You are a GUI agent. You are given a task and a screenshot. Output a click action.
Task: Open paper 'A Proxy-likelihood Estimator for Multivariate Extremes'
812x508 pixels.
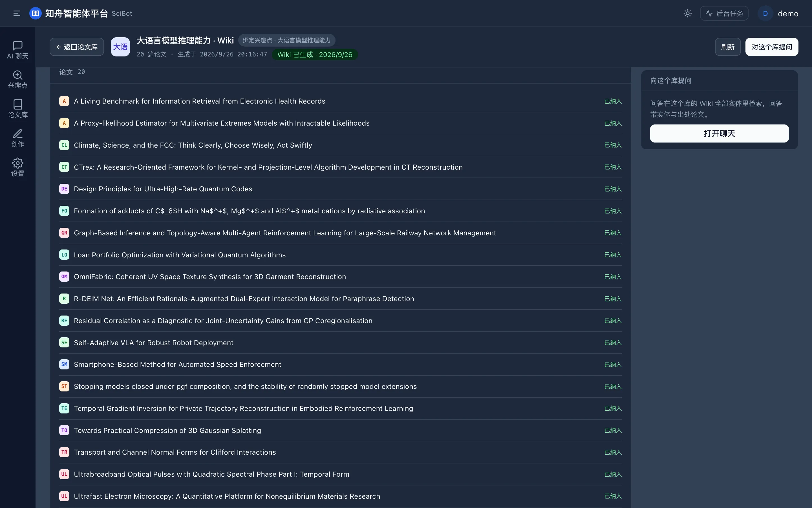point(340,123)
